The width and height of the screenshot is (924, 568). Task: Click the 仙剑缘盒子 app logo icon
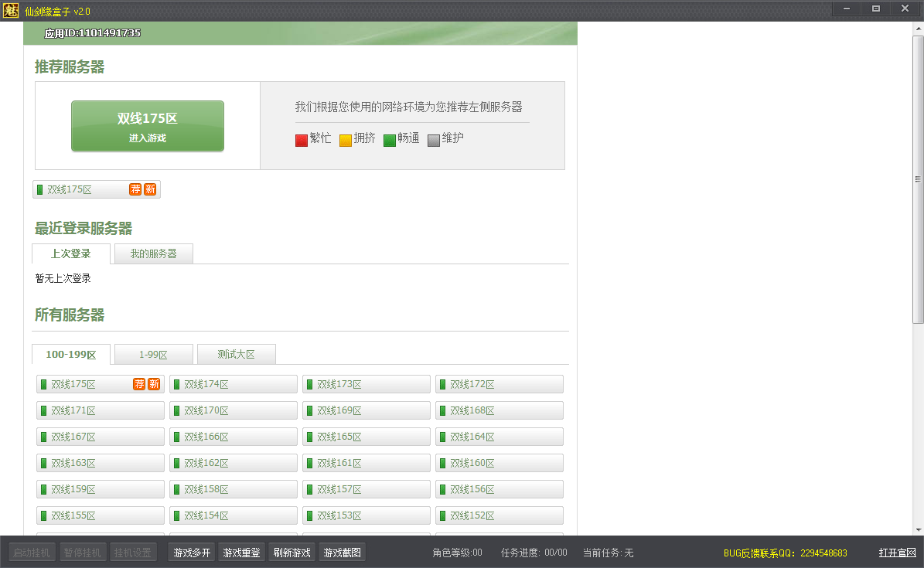(11, 11)
